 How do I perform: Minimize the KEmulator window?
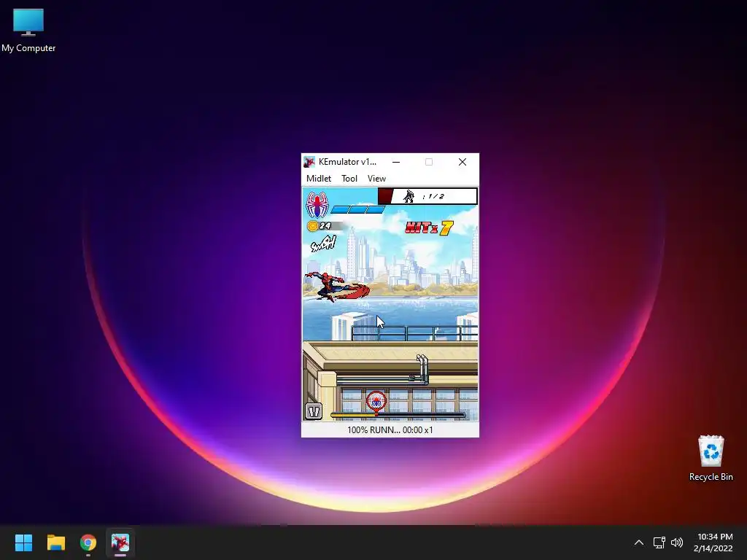396,162
